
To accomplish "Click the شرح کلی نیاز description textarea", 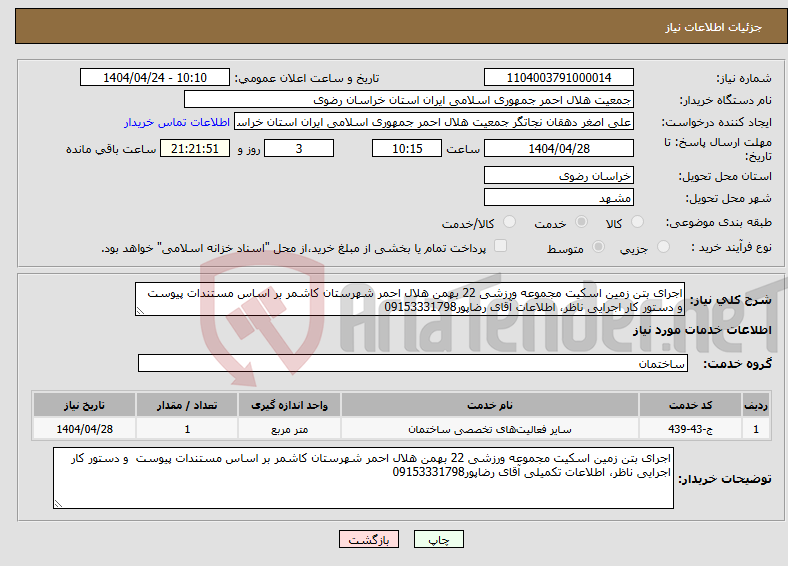I will [410, 299].
